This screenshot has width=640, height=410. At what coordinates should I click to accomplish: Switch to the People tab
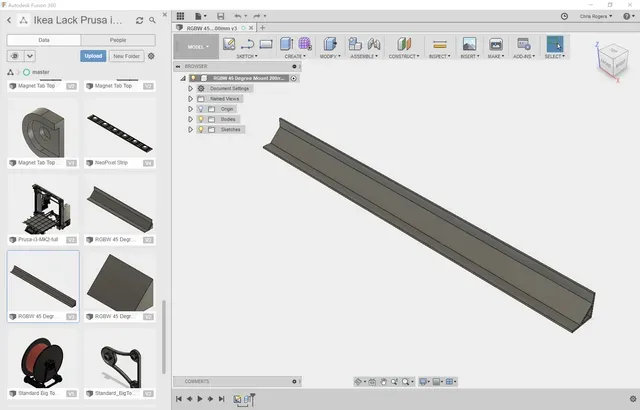(118, 40)
